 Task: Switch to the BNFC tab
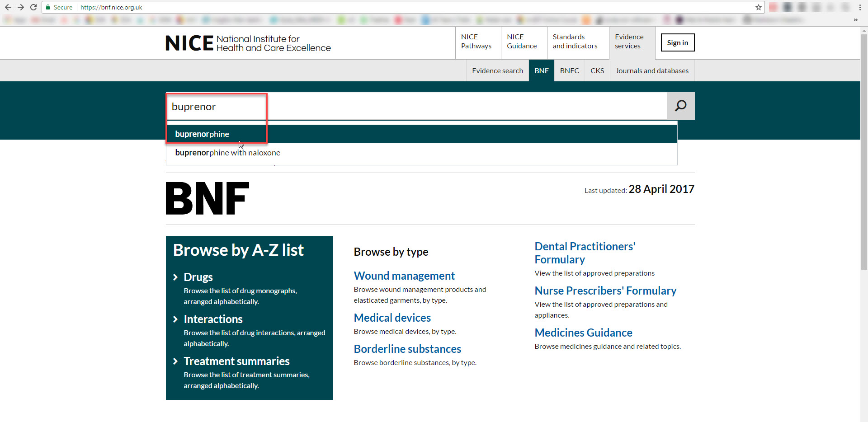coord(569,71)
